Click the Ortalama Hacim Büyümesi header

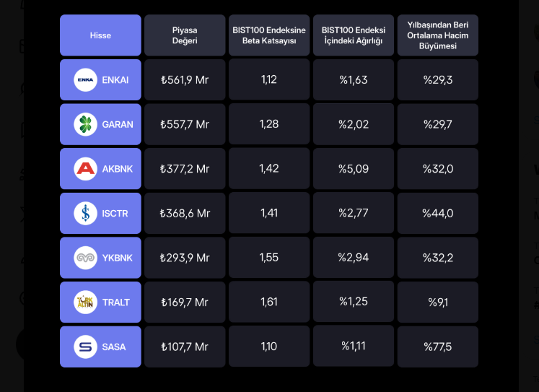[x=438, y=35]
